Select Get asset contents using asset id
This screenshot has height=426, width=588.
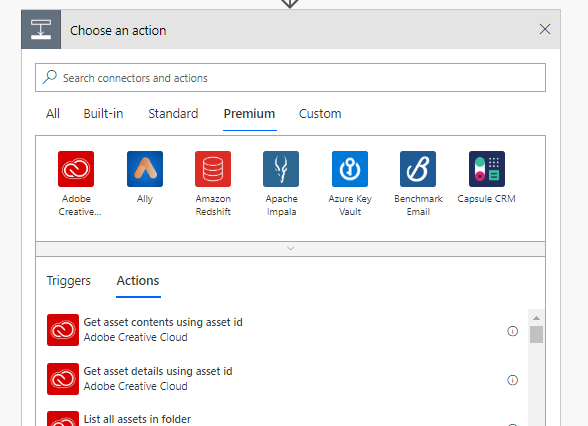tap(163, 322)
